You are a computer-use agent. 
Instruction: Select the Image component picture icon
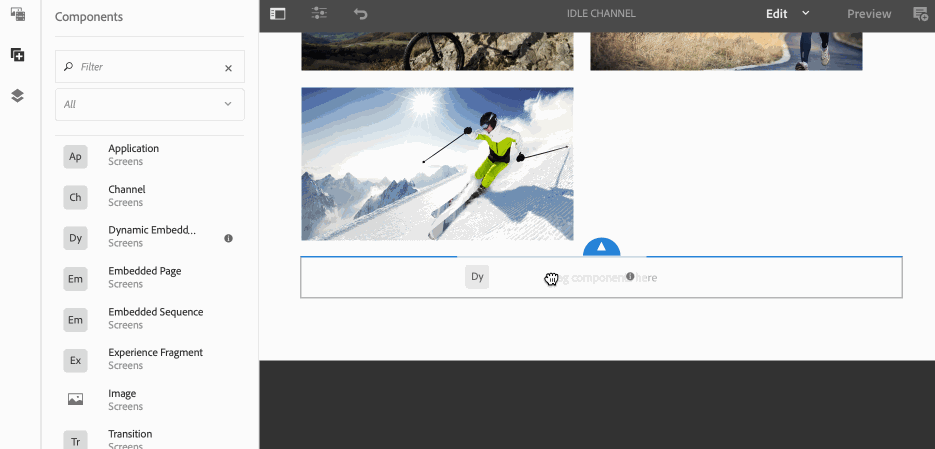pyautogui.click(x=75, y=400)
